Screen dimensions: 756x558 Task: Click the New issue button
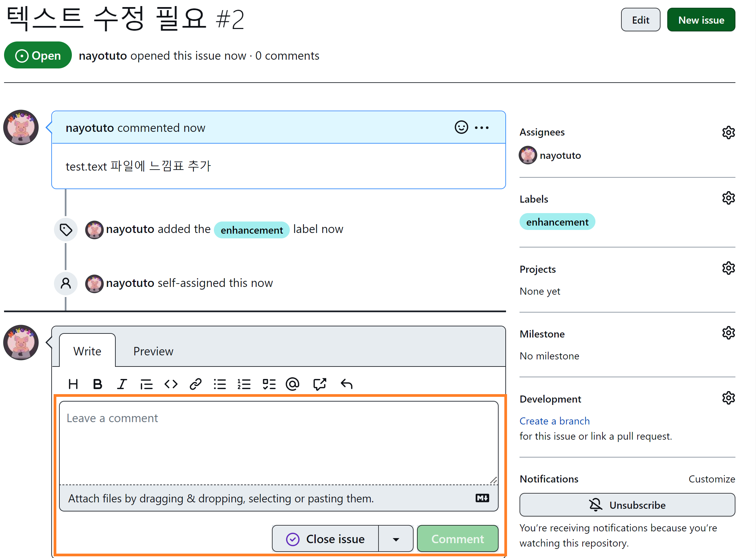click(x=701, y=20)
